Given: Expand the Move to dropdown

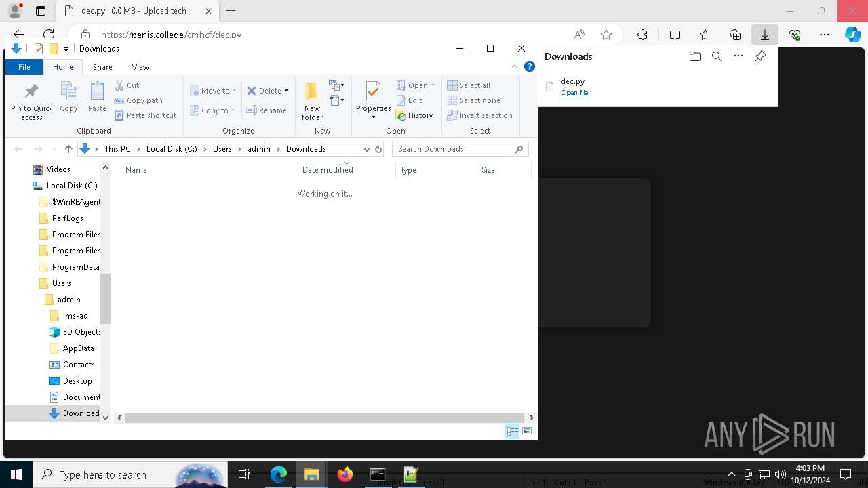Looking at the screenshot, I should [214, 91].
